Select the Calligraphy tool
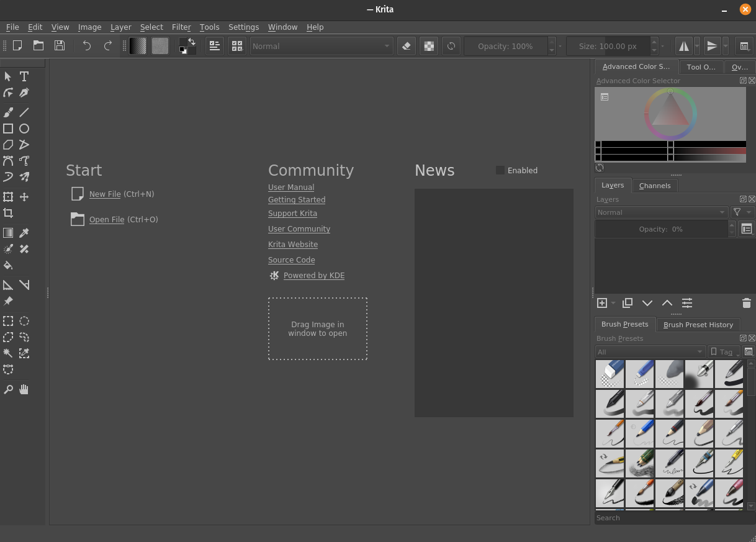 [24, 93]
